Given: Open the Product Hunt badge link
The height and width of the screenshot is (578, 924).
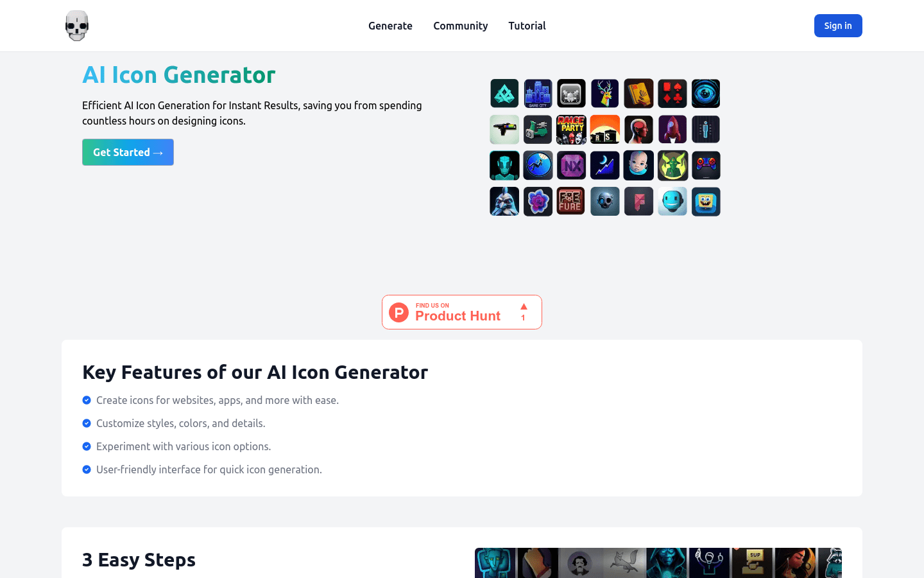Looking at the screenshot, I should pos(462,312).
